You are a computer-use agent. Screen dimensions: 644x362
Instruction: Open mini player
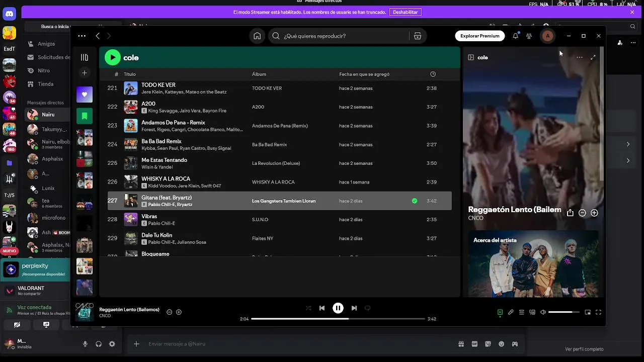tap(588, 312)
